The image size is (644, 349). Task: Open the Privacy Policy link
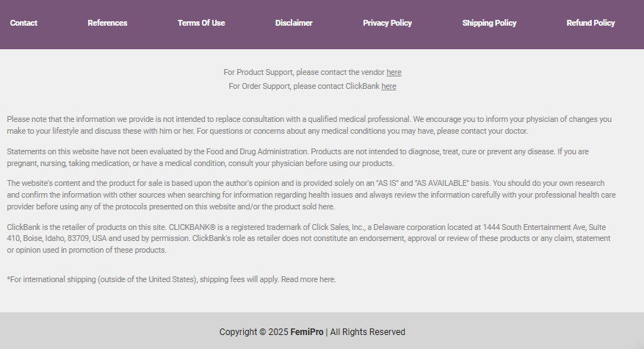(x=387, y=23)
